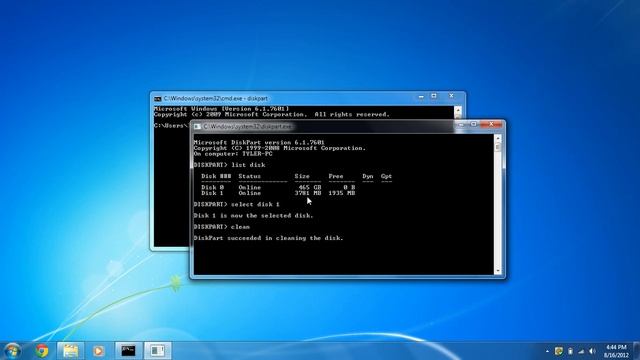Close the cmd.exe - diskpart window
Image resolution: width=640 pixels, height=360 pixels.
click(451, 96)
